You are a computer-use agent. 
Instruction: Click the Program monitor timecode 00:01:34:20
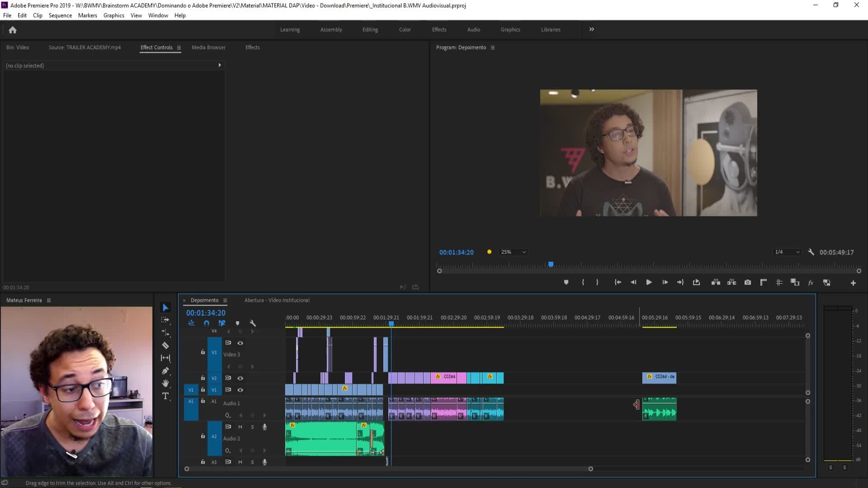click(456, 253)
